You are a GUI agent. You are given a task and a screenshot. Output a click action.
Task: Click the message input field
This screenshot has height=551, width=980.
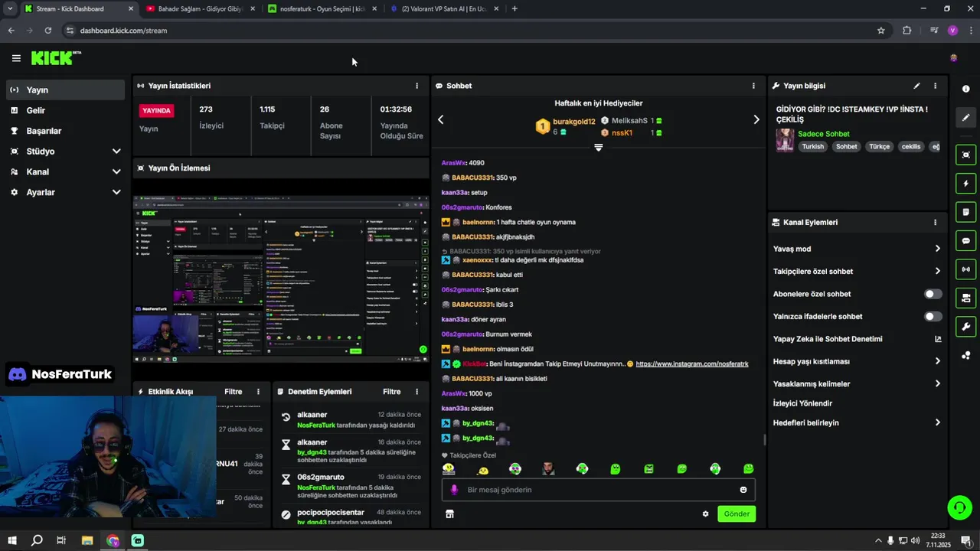(599, 490)
